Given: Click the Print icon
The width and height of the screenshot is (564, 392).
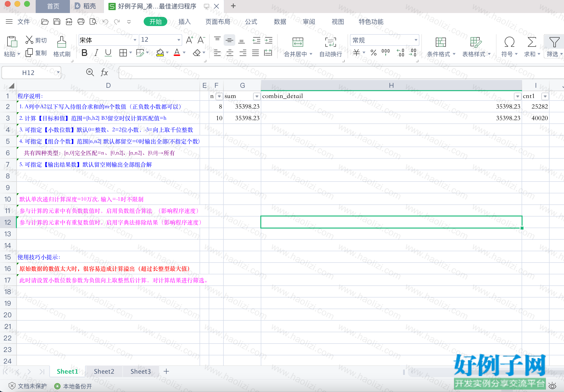Looking at the screenshot, I should click(x=81, y=22).
